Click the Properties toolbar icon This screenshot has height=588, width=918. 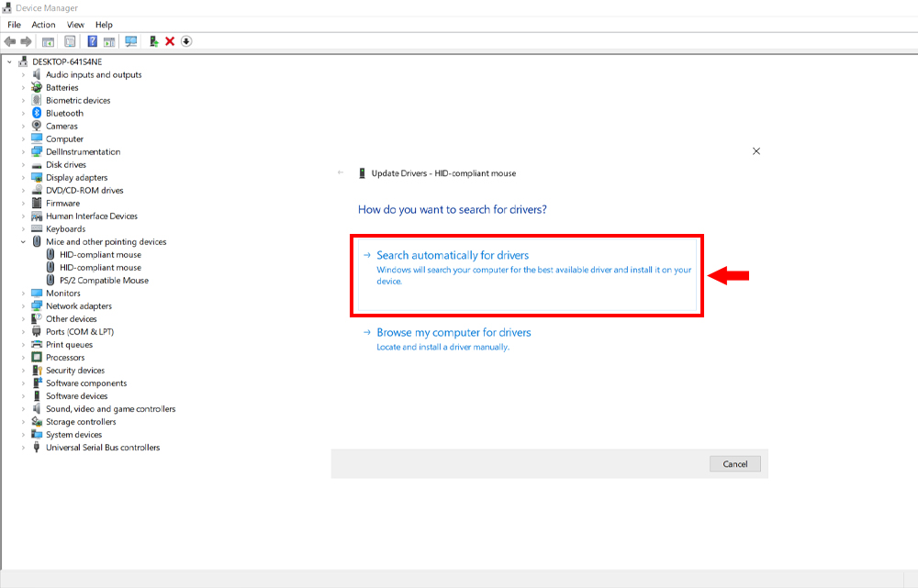[70, 41]
